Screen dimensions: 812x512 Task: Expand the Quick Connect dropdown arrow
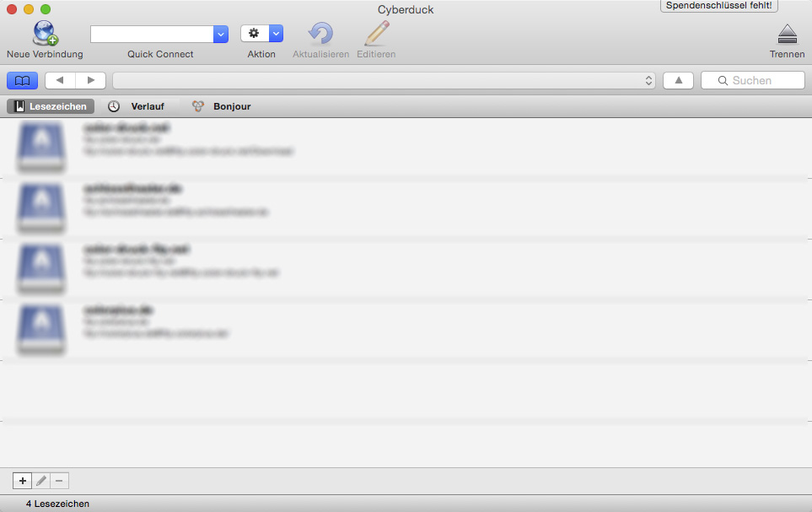[221, 35]
